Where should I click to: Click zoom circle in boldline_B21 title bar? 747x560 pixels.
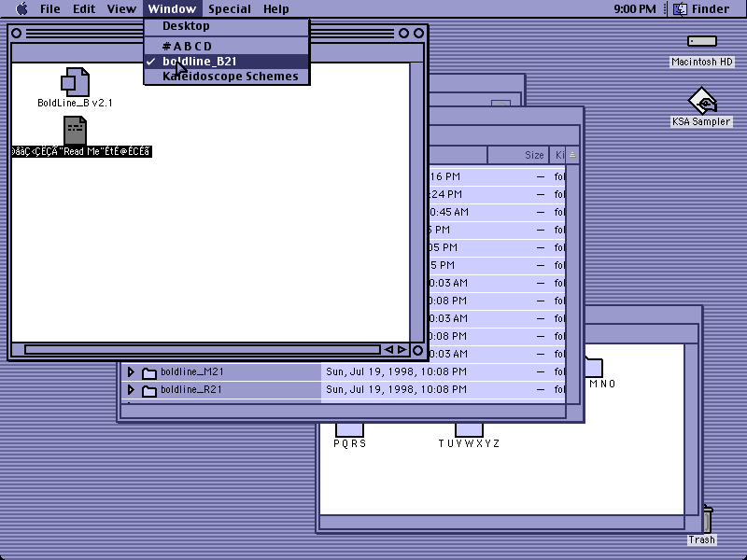click(x=404, y=34)
